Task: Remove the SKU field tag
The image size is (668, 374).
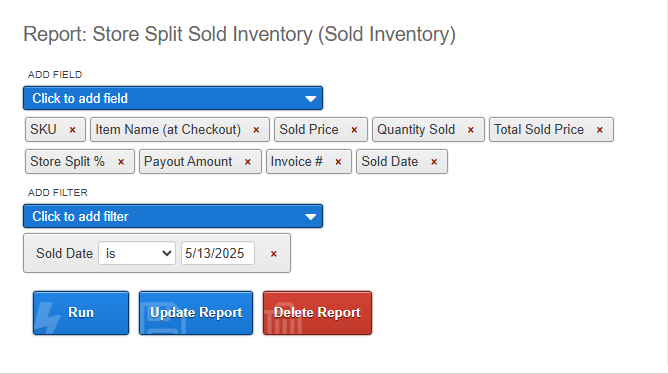Action: click(x=72, y=130)
